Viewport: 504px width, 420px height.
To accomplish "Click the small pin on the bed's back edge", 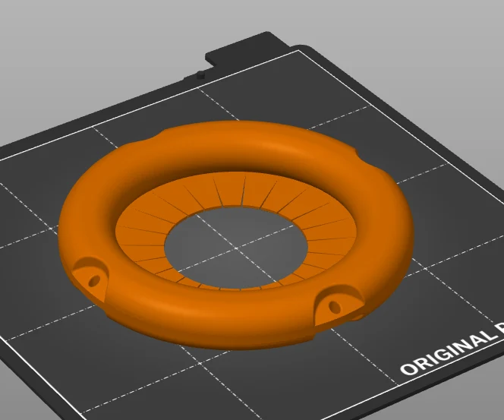I will [x=201, y=74].
